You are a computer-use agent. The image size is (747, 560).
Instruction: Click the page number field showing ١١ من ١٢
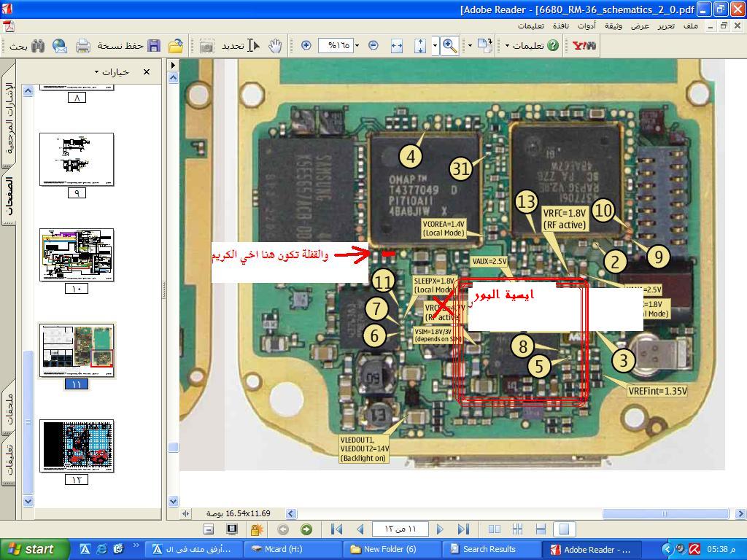click(400, 529)
